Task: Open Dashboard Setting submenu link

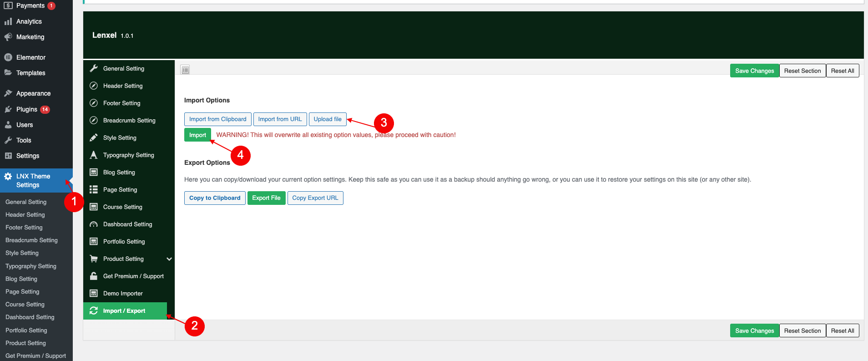Action: pos(30,317)
